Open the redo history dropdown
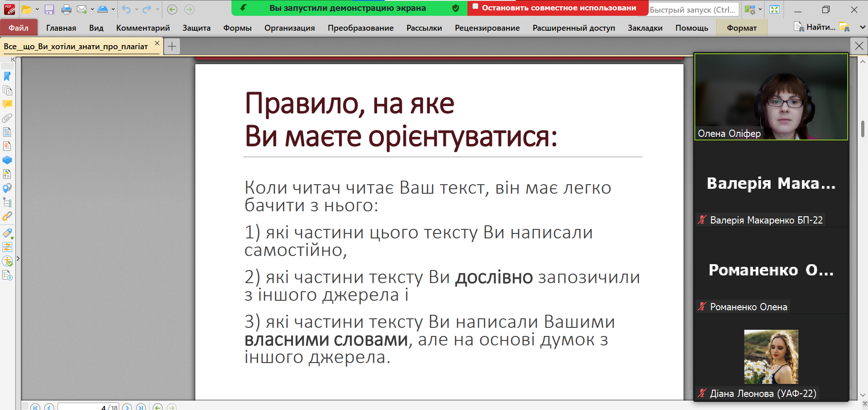This screenshot has width=868, height=410. (x=157, y=9)
